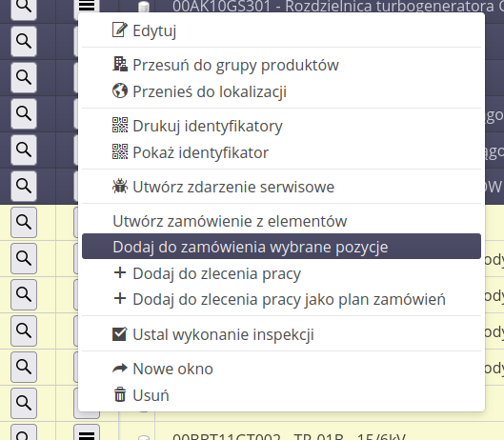Choose Dodaj do zamówienia wybrane pozycje

tap(281, 247)
